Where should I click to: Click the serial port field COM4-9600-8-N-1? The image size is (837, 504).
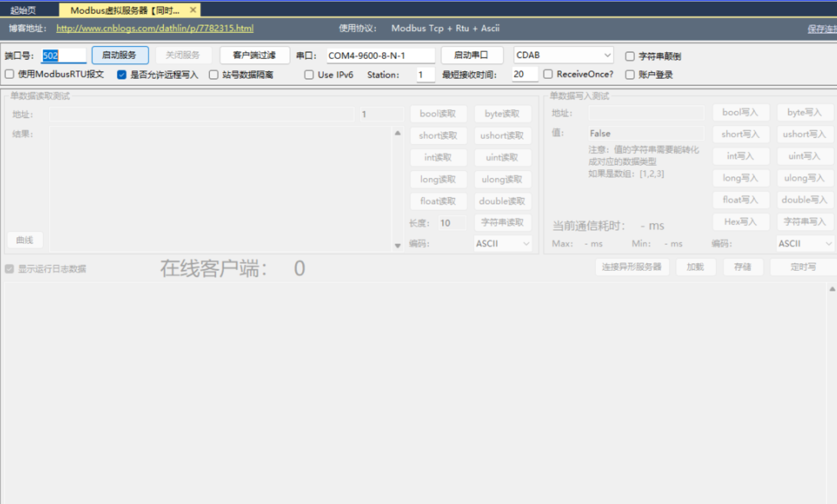(x=380, y=55)
